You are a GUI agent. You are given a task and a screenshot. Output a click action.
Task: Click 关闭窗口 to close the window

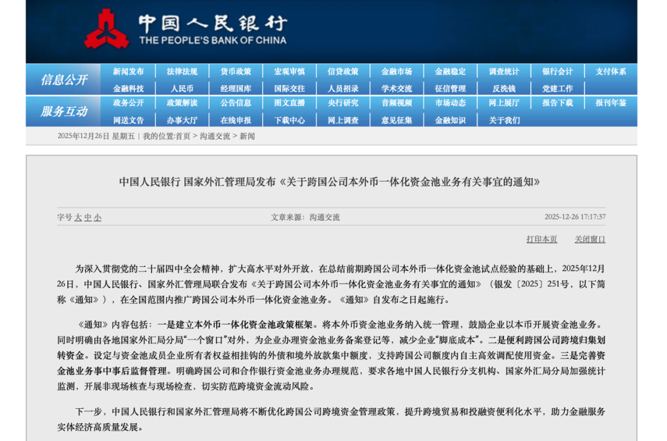coord(589,240)
